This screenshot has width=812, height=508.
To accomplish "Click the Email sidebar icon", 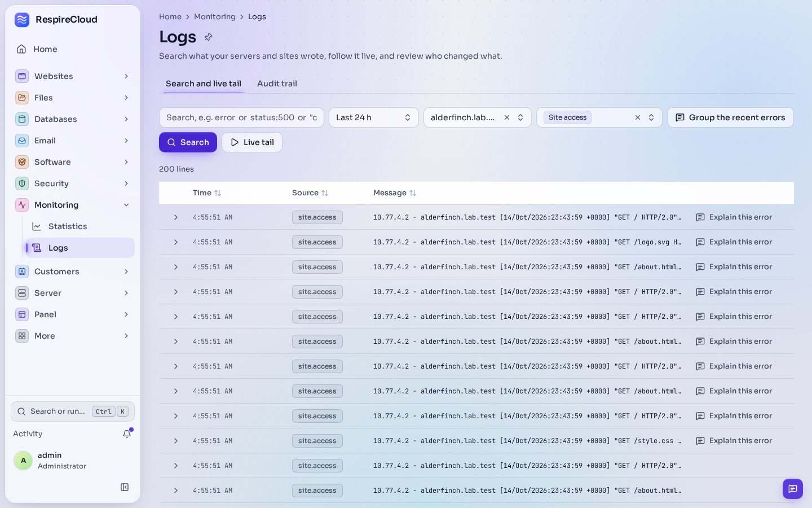I will pyautogui.click(x=22, y=141).
